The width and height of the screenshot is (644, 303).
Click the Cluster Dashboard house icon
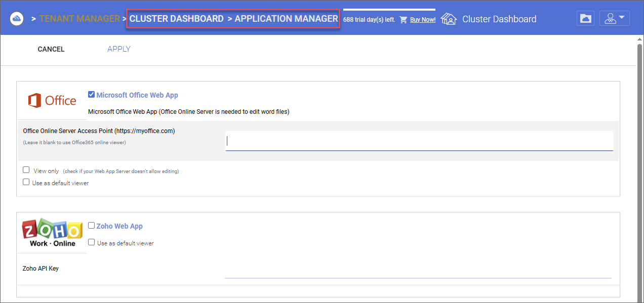tap(449, 19)
